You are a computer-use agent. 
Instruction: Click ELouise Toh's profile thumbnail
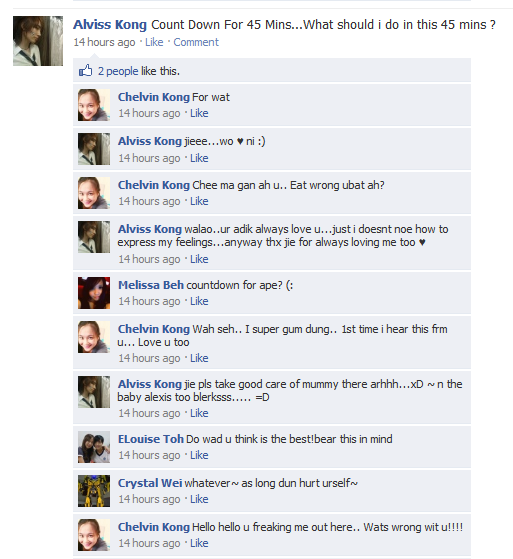[94, 447]
